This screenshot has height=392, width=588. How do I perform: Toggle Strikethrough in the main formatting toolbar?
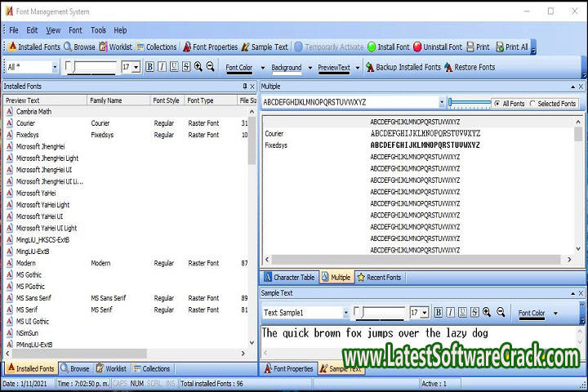coord(186,67)
